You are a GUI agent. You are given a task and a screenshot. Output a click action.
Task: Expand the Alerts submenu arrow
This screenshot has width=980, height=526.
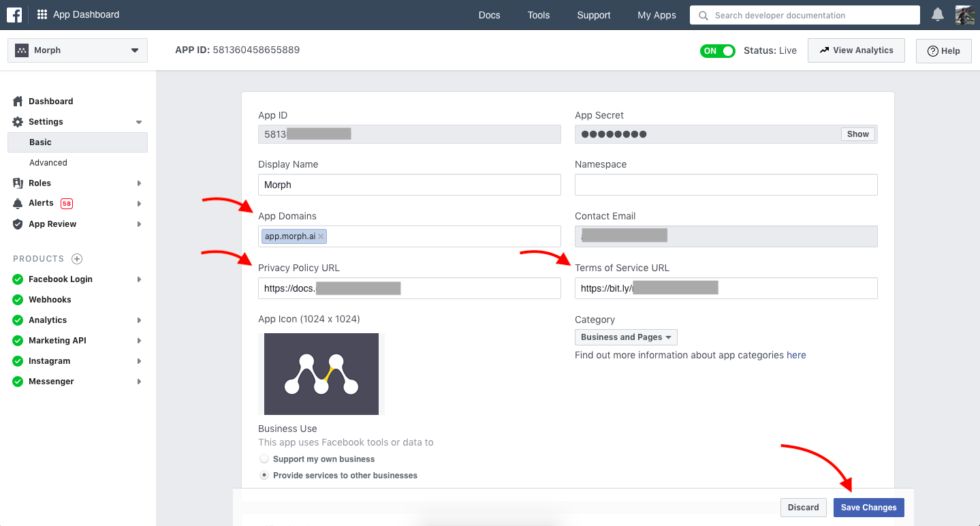139,204
